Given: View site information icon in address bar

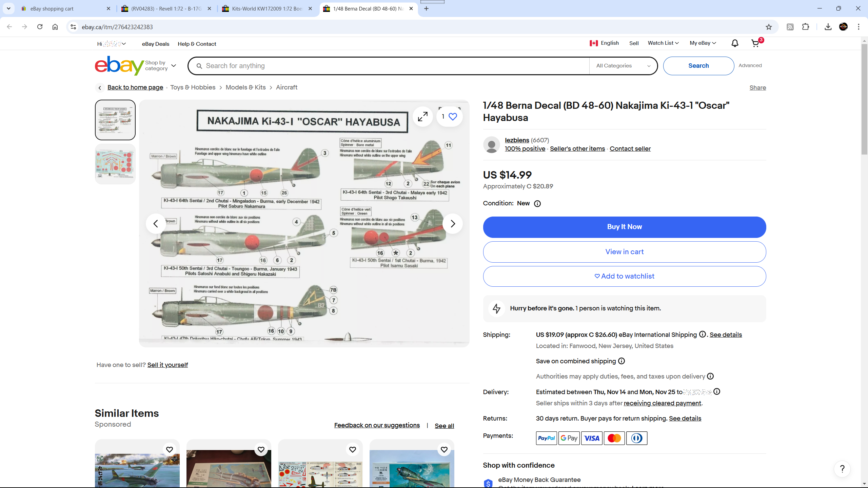Looking at the screenshot, I should (x=73, y=27).
